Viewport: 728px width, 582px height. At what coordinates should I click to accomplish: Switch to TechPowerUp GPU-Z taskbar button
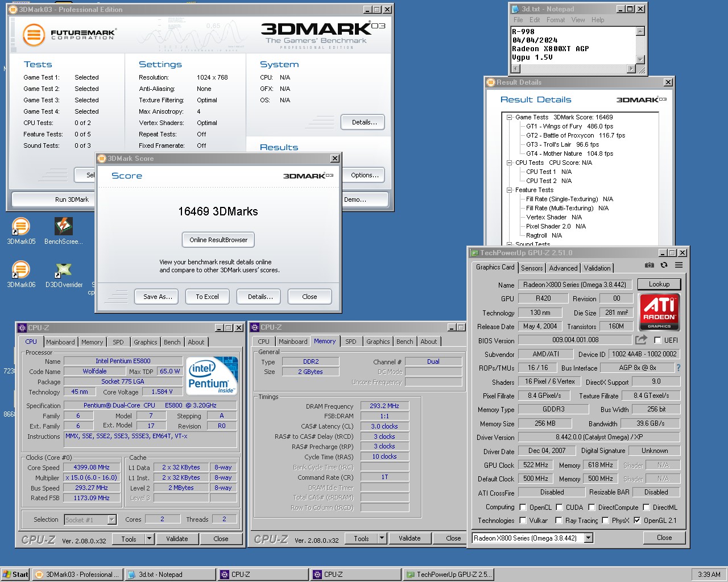[448, 575]
